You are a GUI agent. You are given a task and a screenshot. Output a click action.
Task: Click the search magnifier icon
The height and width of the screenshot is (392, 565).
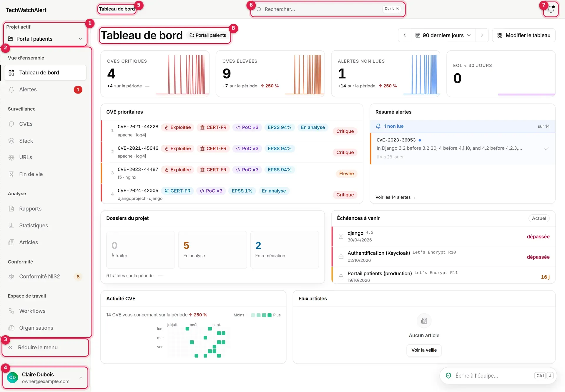(259, 9)
